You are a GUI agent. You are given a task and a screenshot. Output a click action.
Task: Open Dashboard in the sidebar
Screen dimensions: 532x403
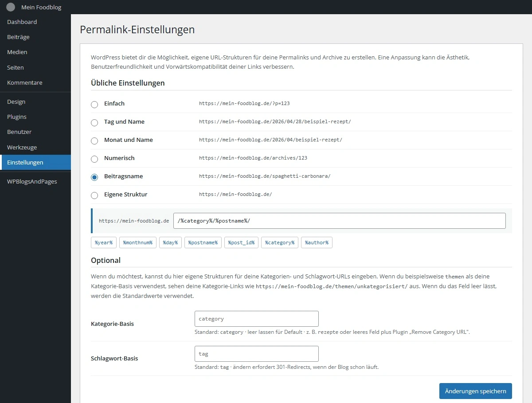click(x=35, y=22)
